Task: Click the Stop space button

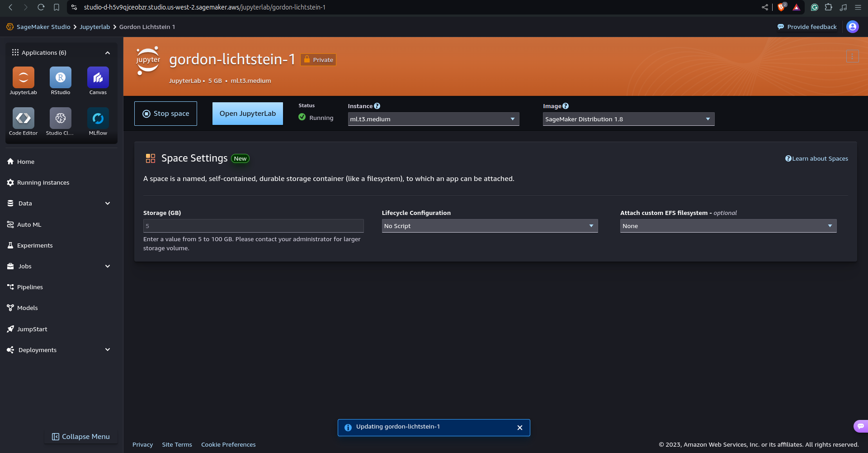Action: (x=165, y=114)
